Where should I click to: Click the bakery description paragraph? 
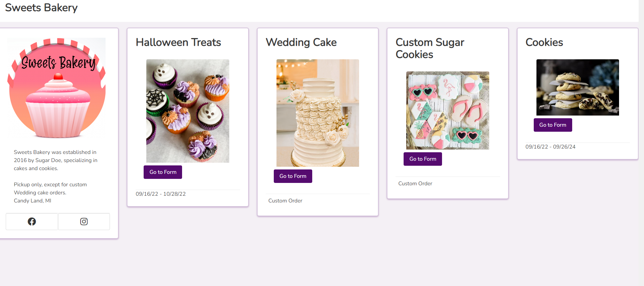tap(56, 160)
